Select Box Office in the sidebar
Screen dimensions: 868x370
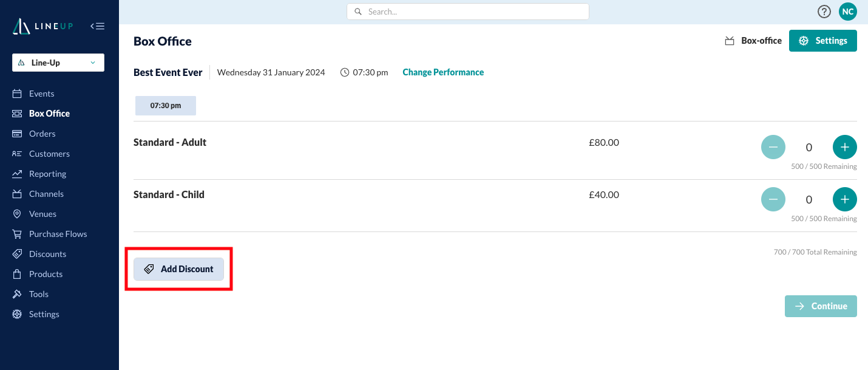coord(49,114)
